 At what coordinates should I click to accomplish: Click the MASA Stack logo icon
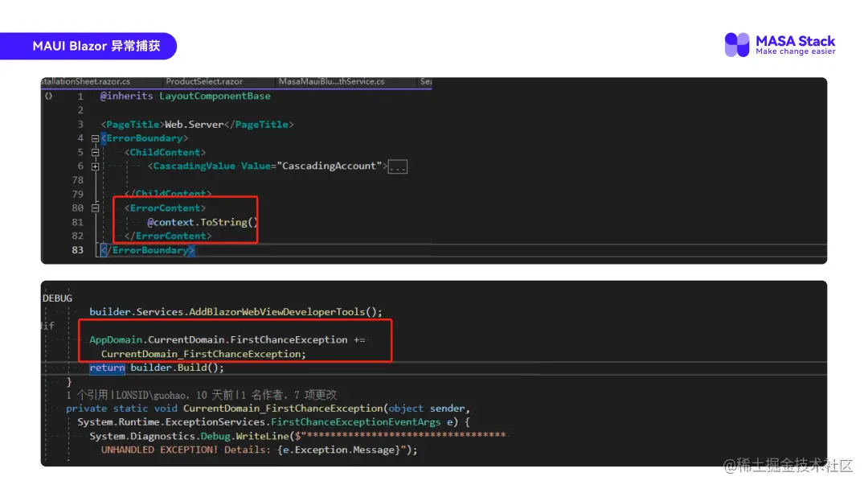click(x=737, y=44)
